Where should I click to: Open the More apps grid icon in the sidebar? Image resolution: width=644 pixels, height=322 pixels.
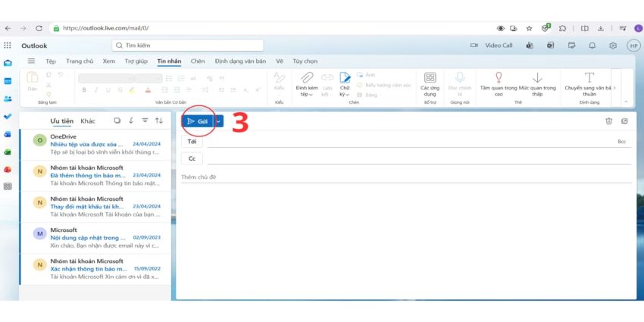[8, 186]
